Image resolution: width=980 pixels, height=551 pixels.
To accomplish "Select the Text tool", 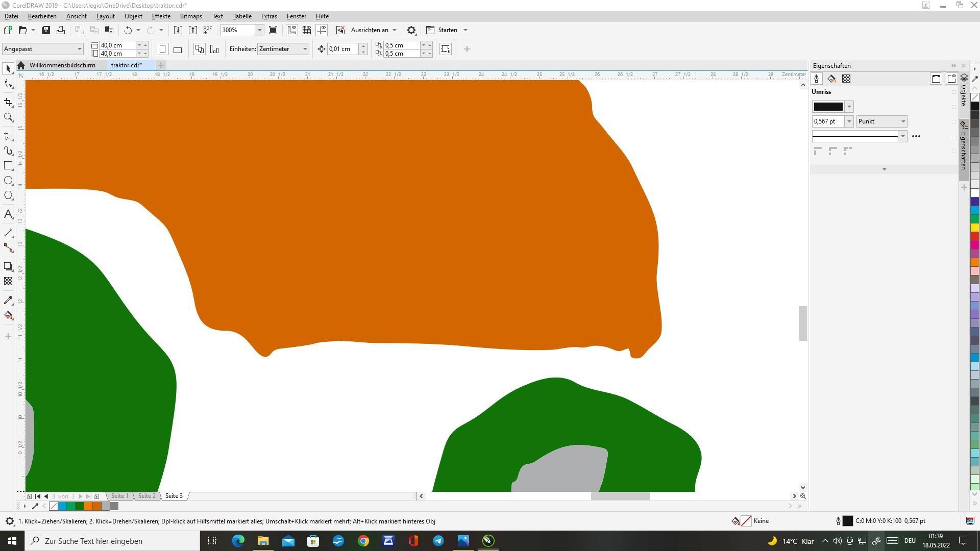I will pyautogui.click(x=8, y=214).
